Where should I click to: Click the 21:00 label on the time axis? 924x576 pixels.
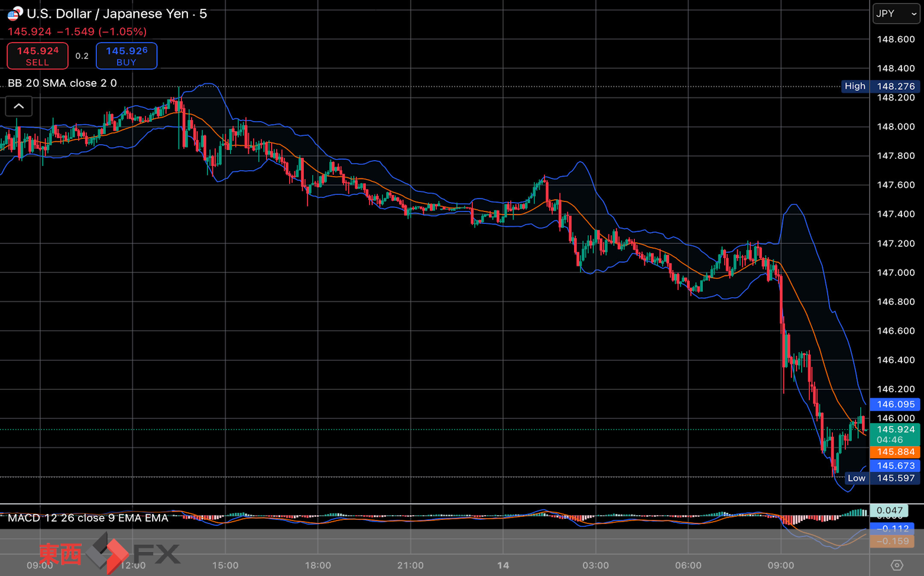click(x=410, y=565)
